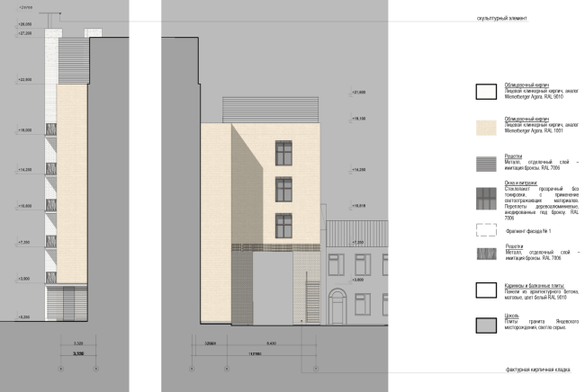Viewport: 585px width, 392px height.
Task: Click the 5,430 dimension label
Action: coord(271,344)
